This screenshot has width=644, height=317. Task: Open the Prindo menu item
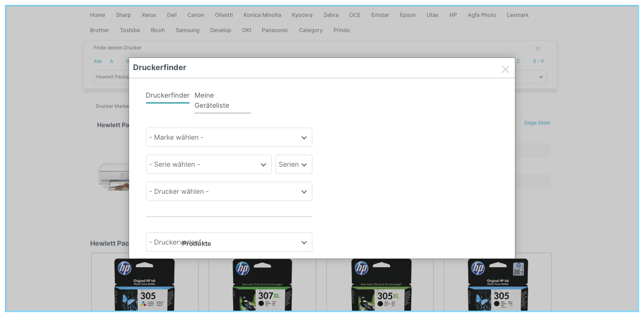(342, 30)
